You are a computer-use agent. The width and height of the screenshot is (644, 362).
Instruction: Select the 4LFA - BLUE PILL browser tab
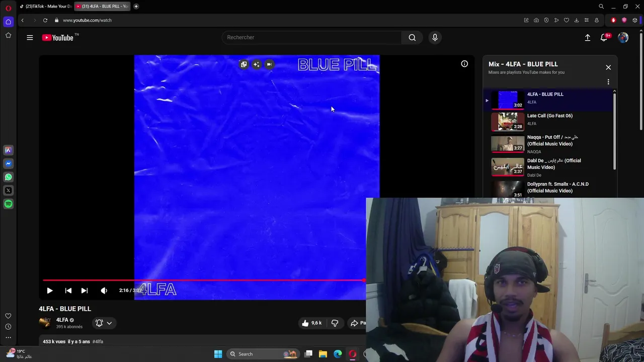(103, 6)
